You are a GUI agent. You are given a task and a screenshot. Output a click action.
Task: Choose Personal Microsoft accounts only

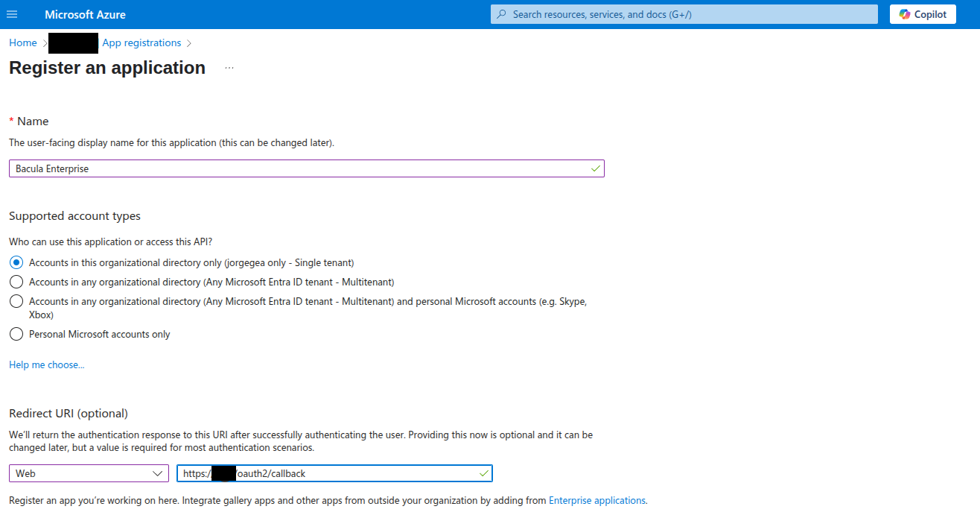tap(16, 334)
